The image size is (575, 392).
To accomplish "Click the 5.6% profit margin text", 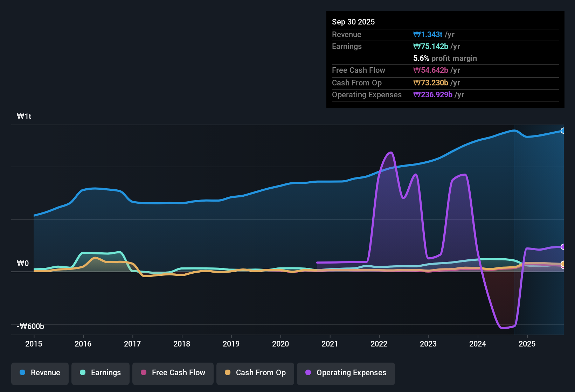I will pos(445,58).
